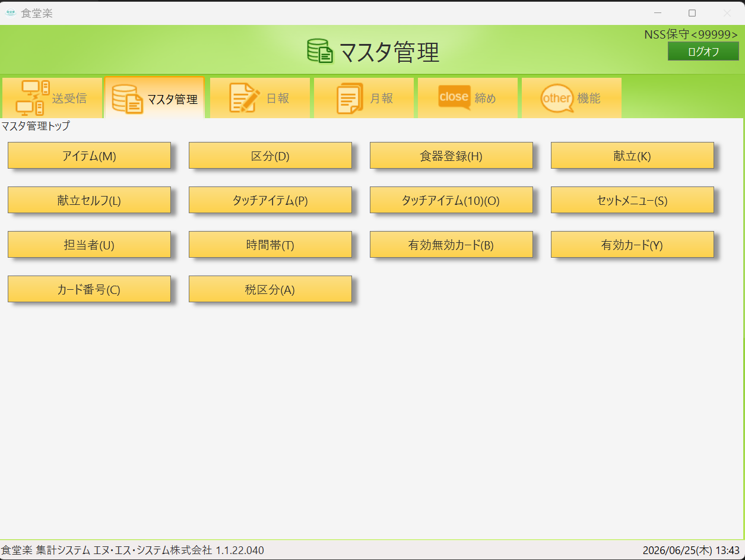The height and width of the screenshot is (560, 745).
Task: Open 食器登録(H) master
Action: pyautogui.click(x=451, y=156)
